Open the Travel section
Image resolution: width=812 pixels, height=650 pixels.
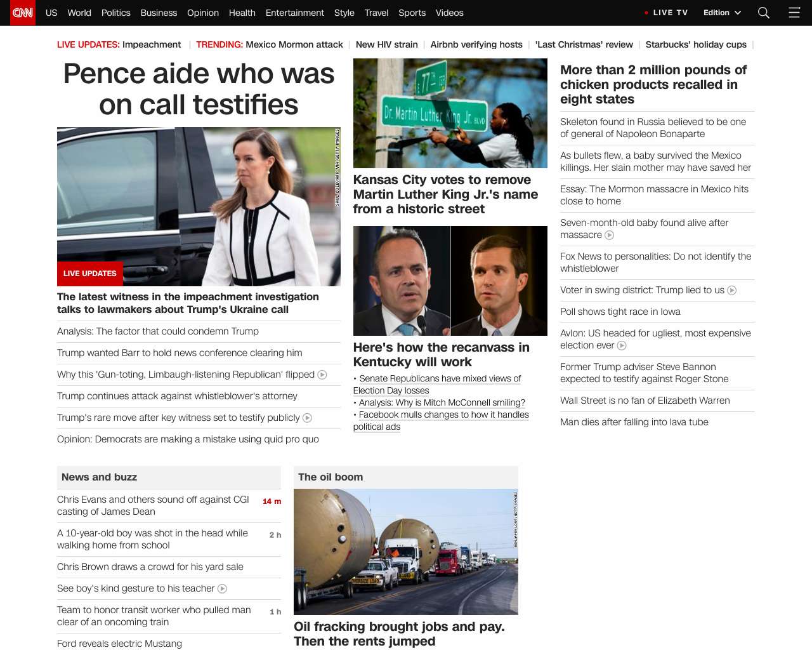click(376, 13)
